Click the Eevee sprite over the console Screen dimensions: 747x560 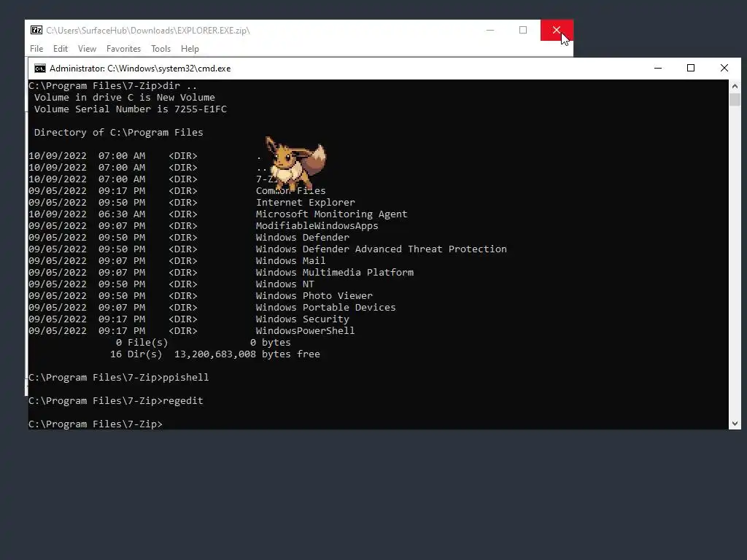pyautogui.click(x=295, y=164)
